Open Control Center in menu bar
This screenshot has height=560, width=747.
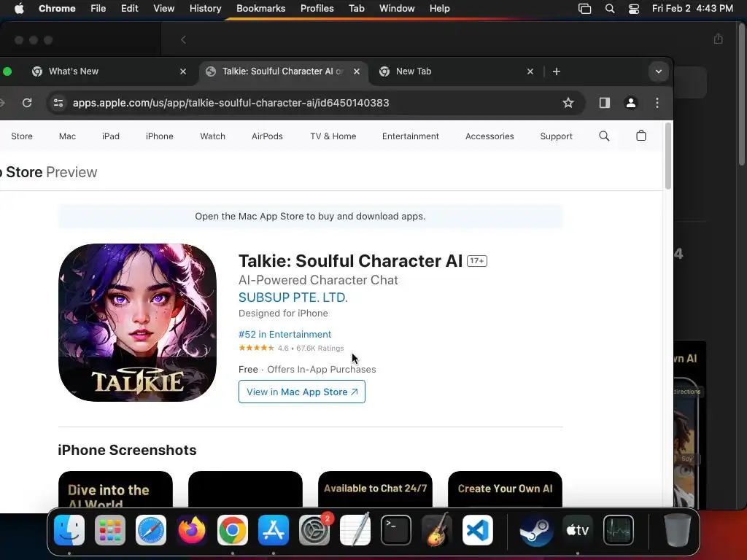click(634, 9)
